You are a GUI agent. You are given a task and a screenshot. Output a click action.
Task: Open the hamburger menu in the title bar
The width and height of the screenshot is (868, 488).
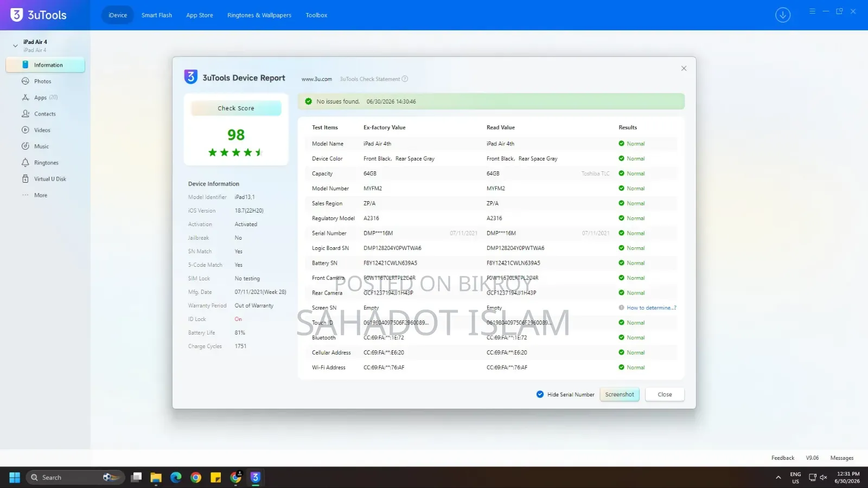point(812,11)
